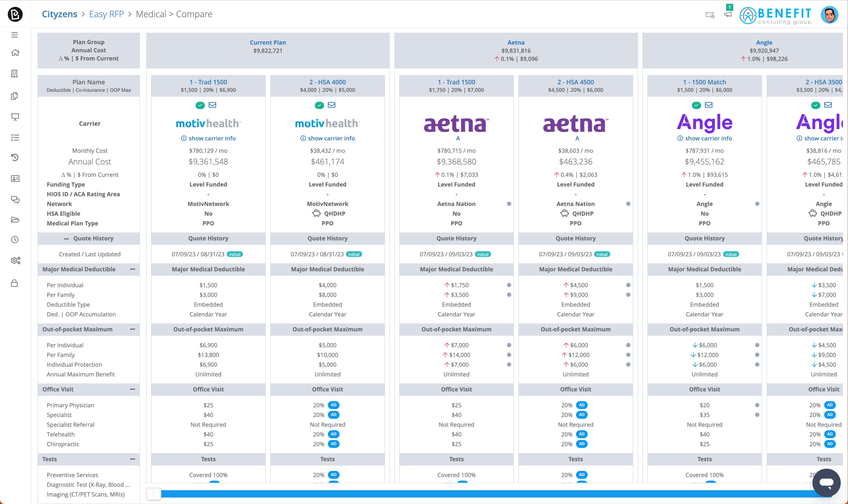Toggle green checkmark on 2 - HSA 4000

point(319,105)
